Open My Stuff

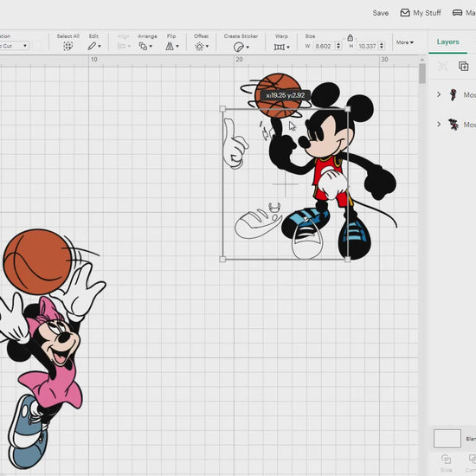coord(421,13)
